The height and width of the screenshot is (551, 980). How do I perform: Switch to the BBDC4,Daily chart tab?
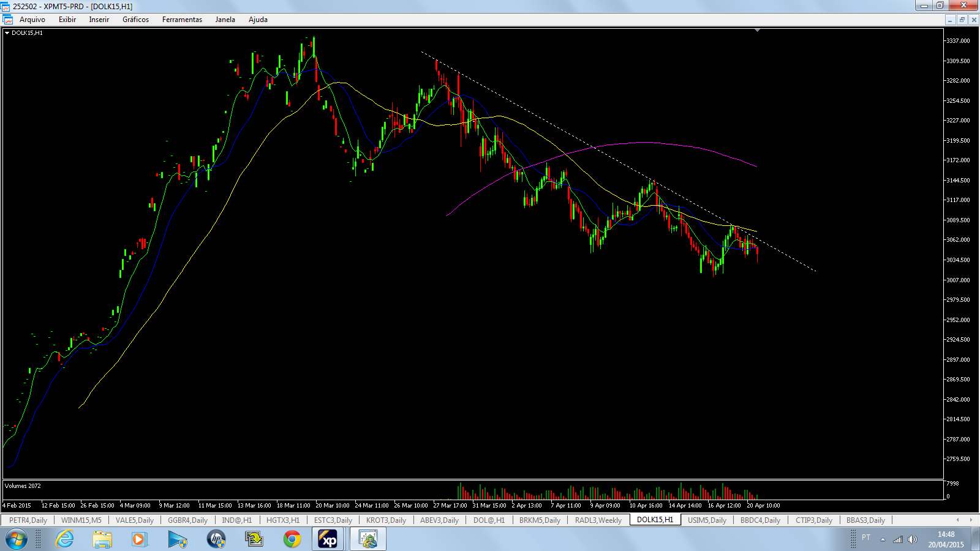tap(760, 520)
